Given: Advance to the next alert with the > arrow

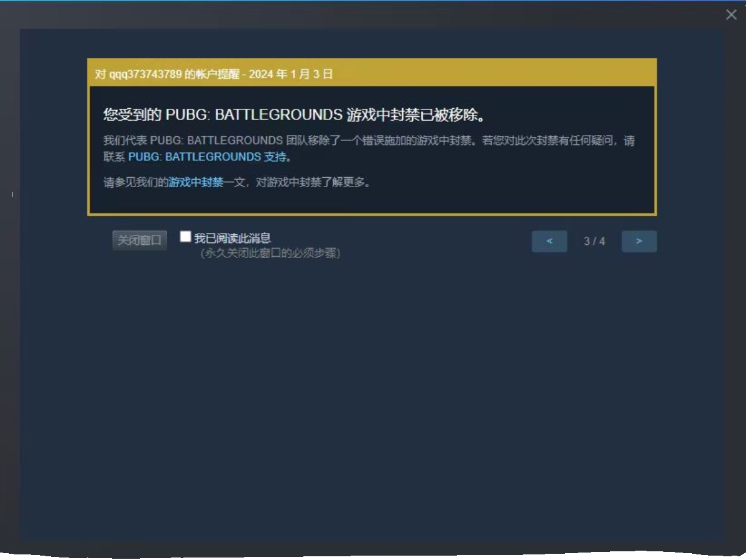Looking at the screenshot, I should point(639,241).
